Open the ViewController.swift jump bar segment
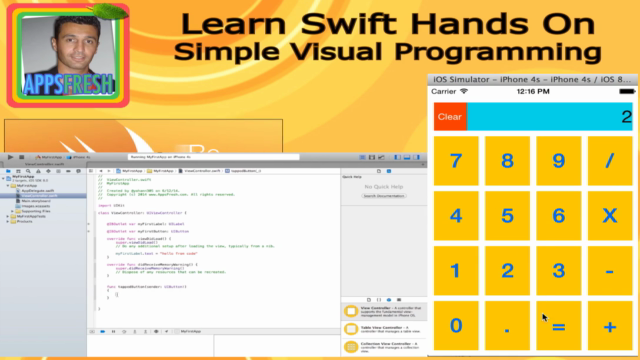The width and height of the screenshot is (640, 360). pos(199,171)
